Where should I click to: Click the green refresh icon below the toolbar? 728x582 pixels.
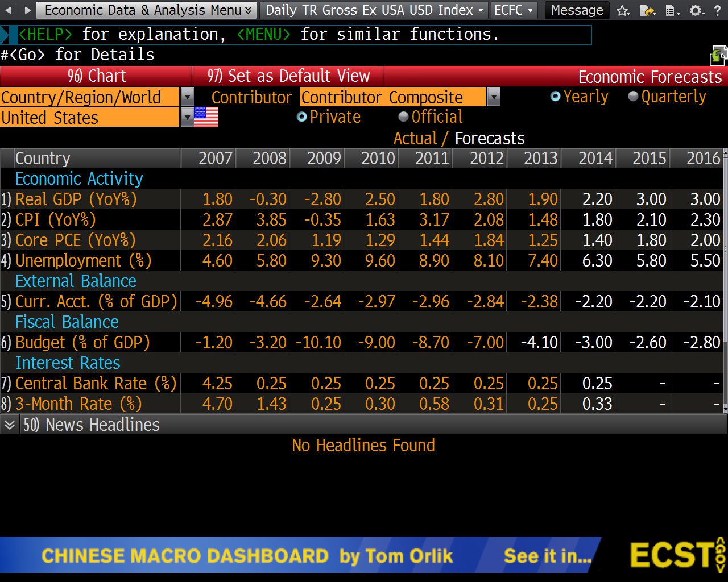tap(718, 55)
